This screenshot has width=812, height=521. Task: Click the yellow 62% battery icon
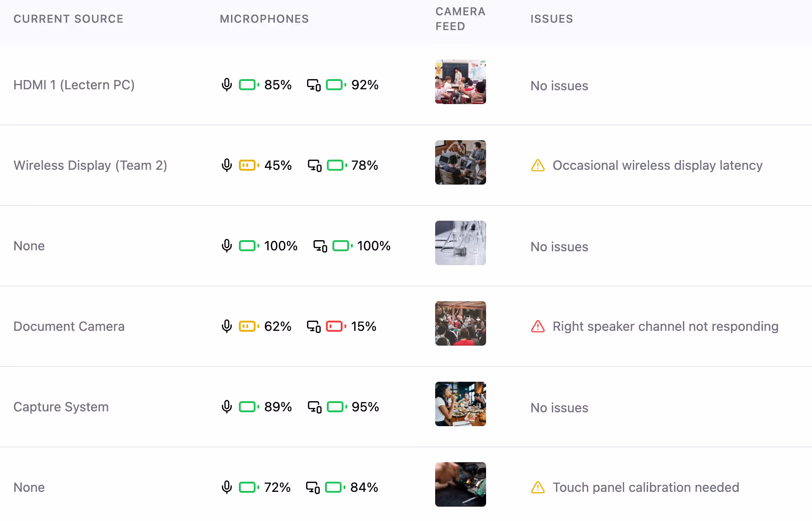pos(249,326)
